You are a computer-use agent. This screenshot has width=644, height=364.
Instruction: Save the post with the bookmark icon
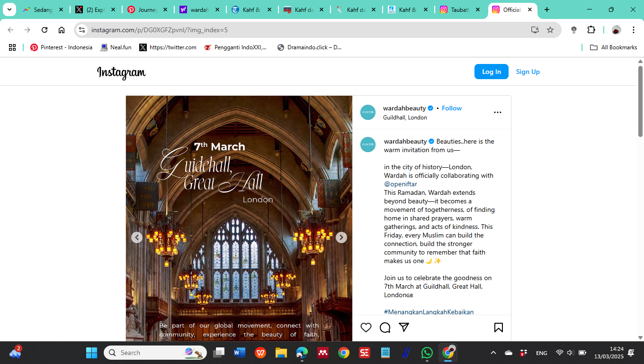[499, 328]
